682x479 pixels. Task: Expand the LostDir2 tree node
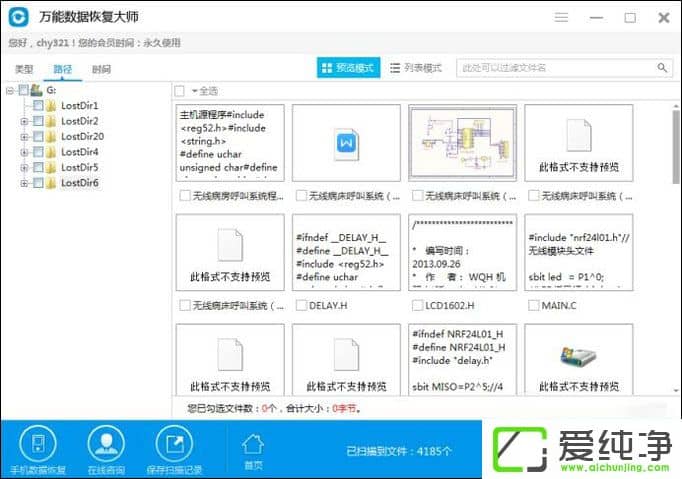[25, 121]
